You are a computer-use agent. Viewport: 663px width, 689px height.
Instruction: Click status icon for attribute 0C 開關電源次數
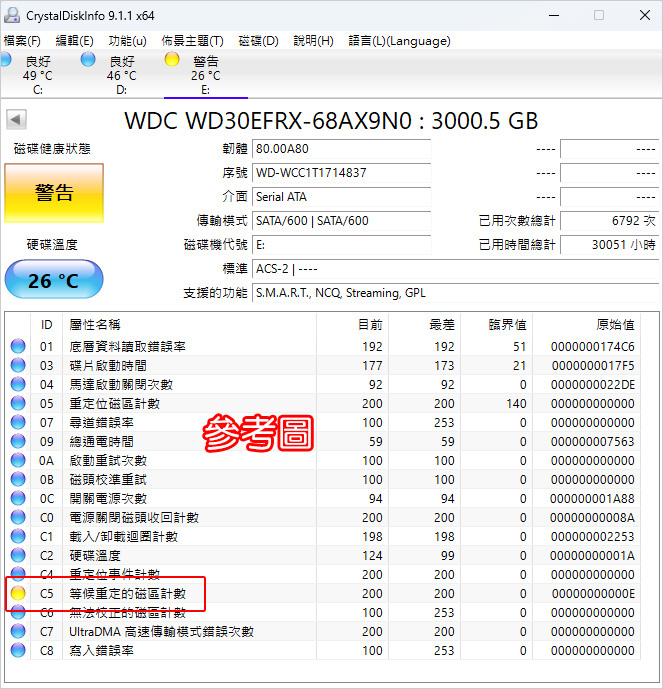point(18,498)
